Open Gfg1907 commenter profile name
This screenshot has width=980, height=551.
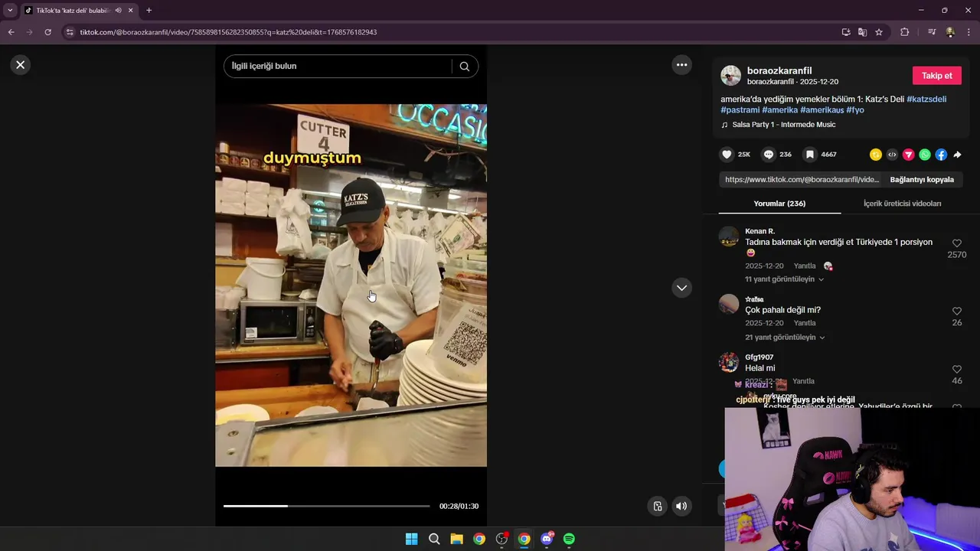(759, 357)
